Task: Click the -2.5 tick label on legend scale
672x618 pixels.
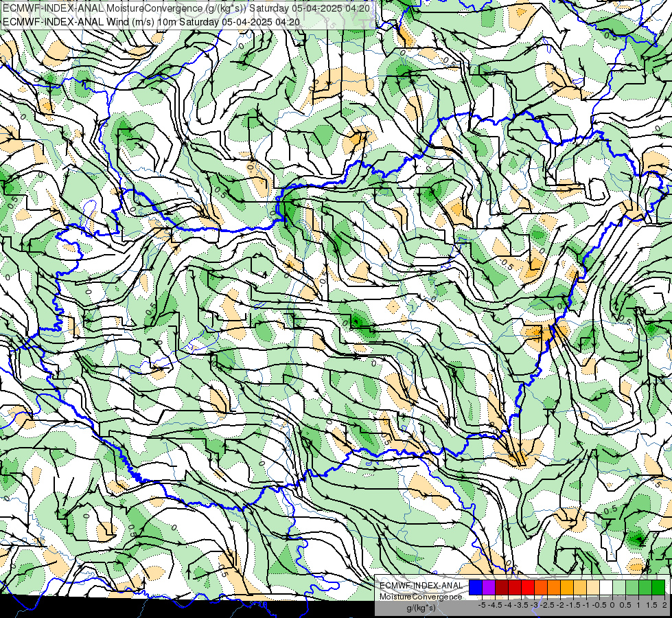Action: (x=547, y=605)
